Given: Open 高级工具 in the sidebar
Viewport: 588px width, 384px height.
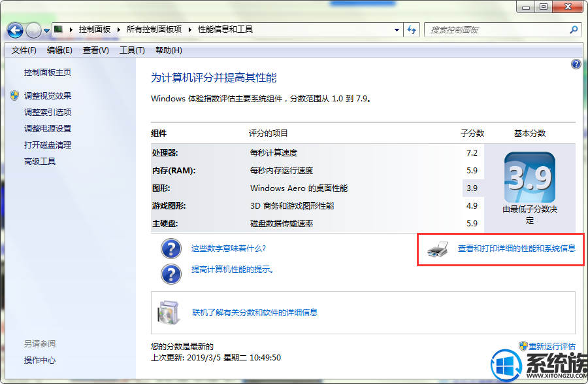Looking at the screenshot, I should [x=40, y=162].
